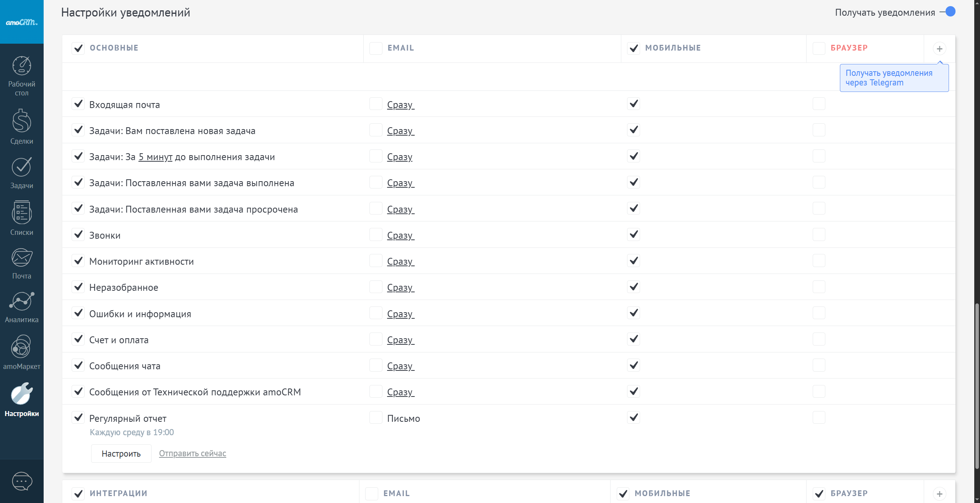Toggle the Получать уведомления switch

(949, 12)
